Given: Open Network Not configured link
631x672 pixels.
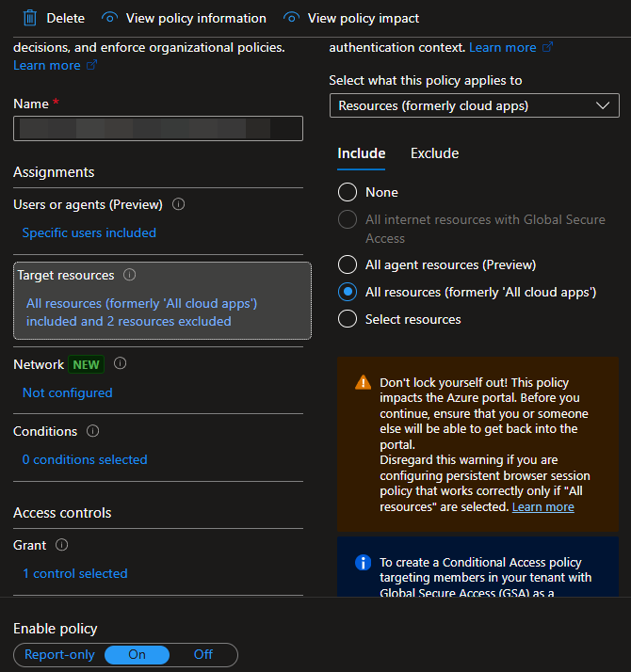Looking at the screenshot, I should pyautogui.click(x=68, y=392).
